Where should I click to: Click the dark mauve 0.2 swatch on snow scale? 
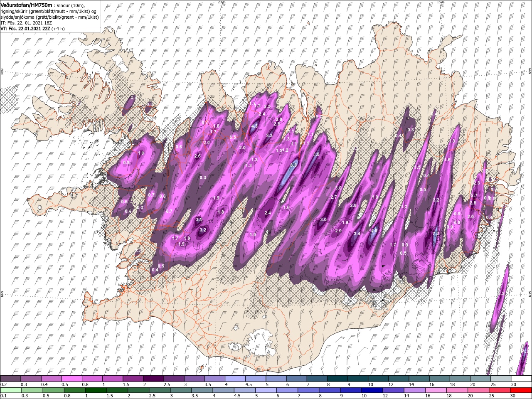(x=11, y=379)
